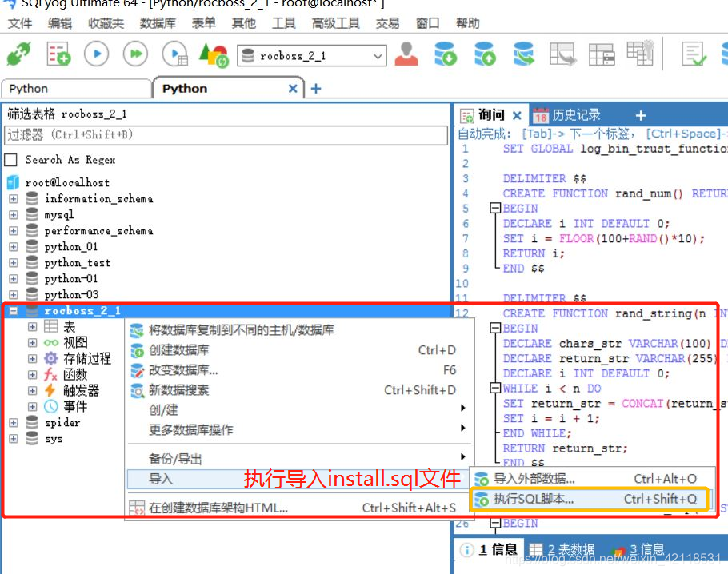The image size is (728, 574).
Task: Select the green database refresh icon
Action: [523, 53]
